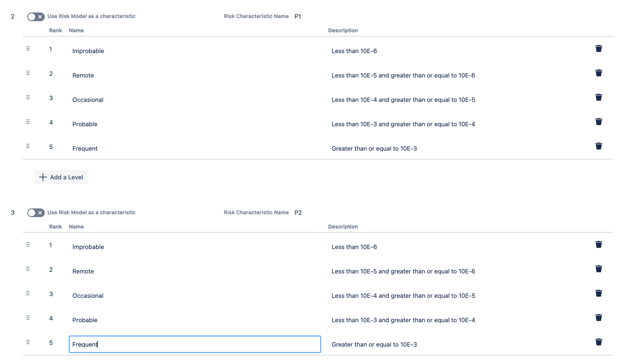Edit P2 Occasional level name
This screenshot has width=622, height=364.
[88, 296]
